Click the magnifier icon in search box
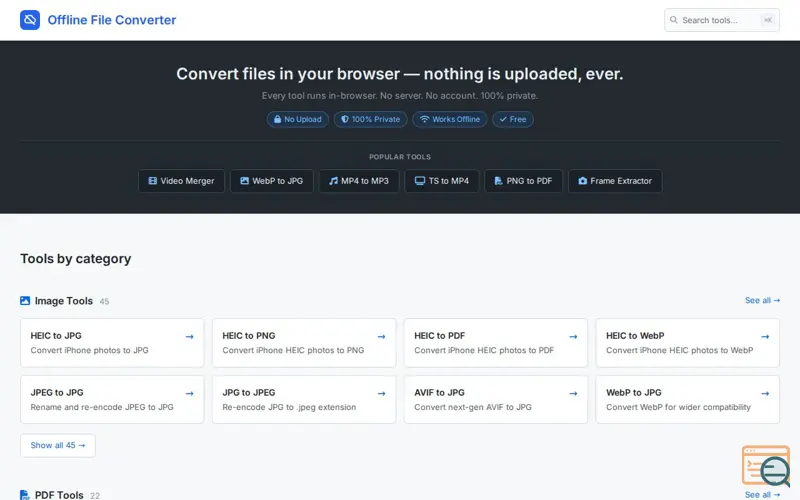 (673, 20)
